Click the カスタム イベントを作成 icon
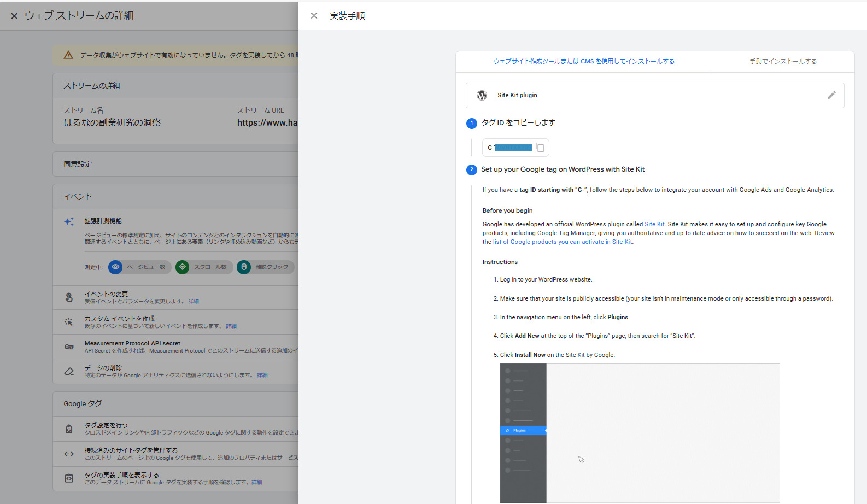The height and width of the screenshot is (504, 867). [x=69, y=322]
